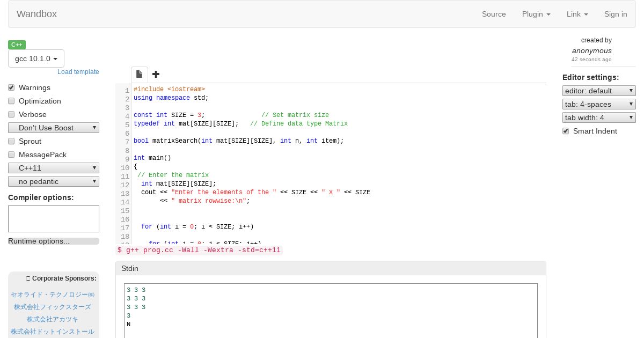Open the 株式会社アカツキ sponsor link
Viewport: 644px width, 338px height.
point(53,319)
